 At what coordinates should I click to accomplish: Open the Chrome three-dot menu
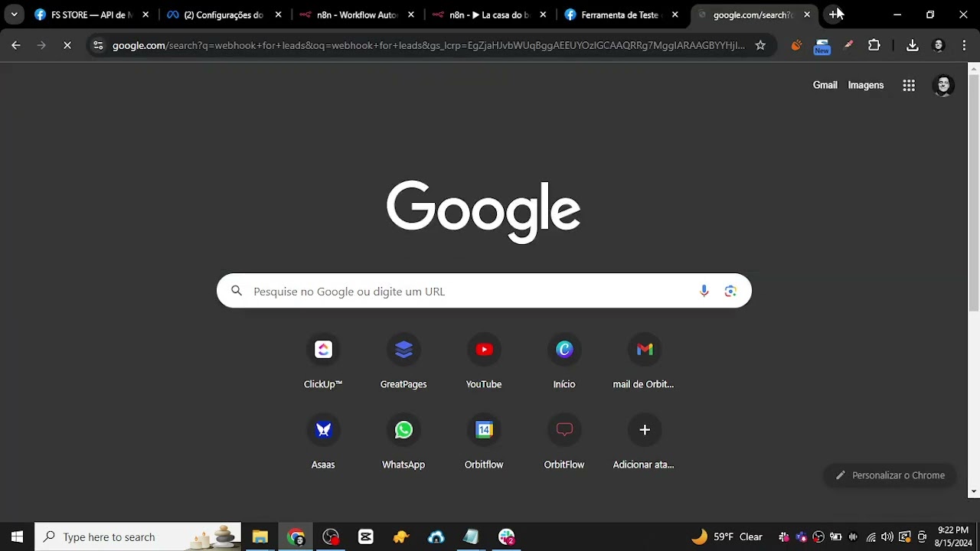pyautogui.click(x=965, y=46)
